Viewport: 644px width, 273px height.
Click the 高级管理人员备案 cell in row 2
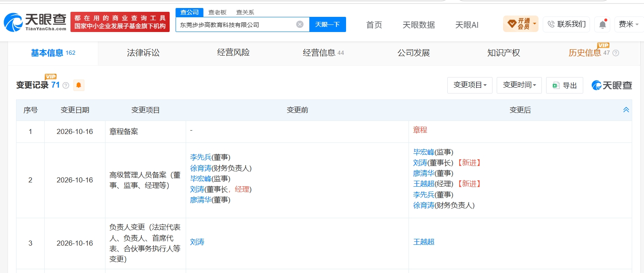[x=146, y=180]
